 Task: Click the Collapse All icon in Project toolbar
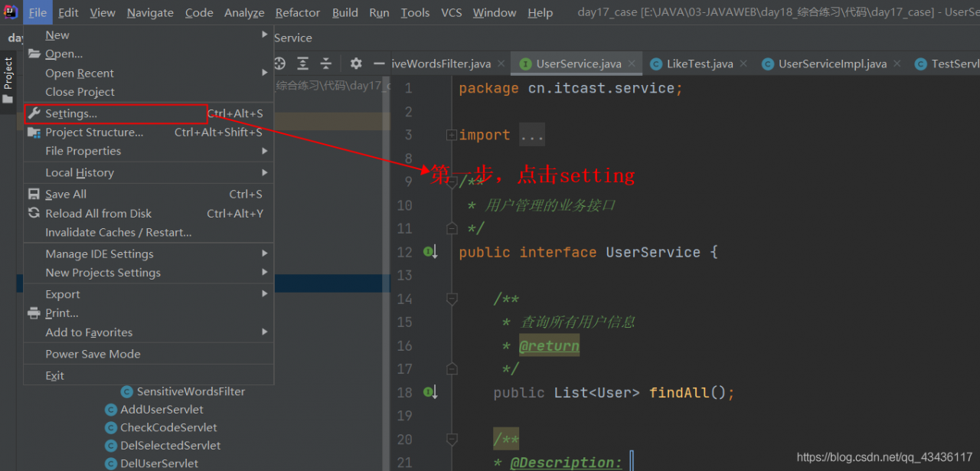click(326, 64)
